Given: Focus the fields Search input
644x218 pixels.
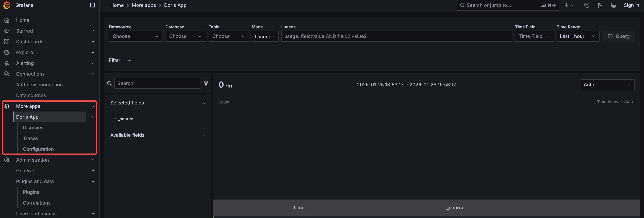Looking at the screenshot, I should [157, 83].
